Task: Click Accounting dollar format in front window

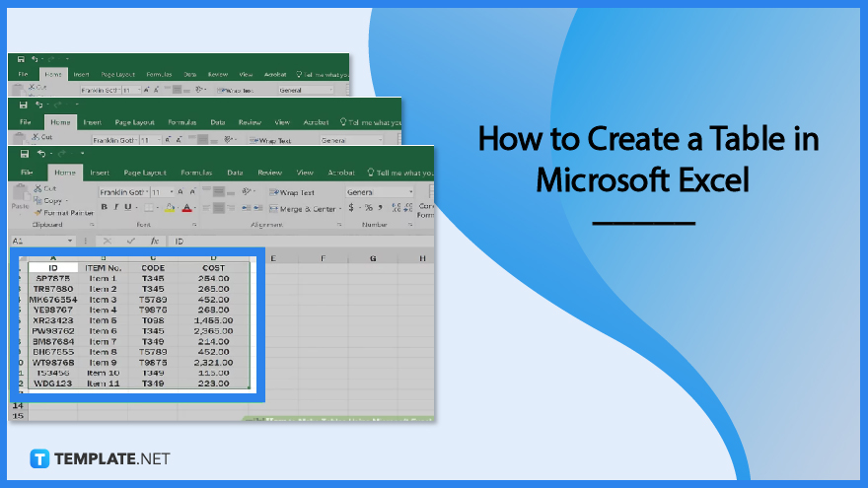Action: pos(351,208)
